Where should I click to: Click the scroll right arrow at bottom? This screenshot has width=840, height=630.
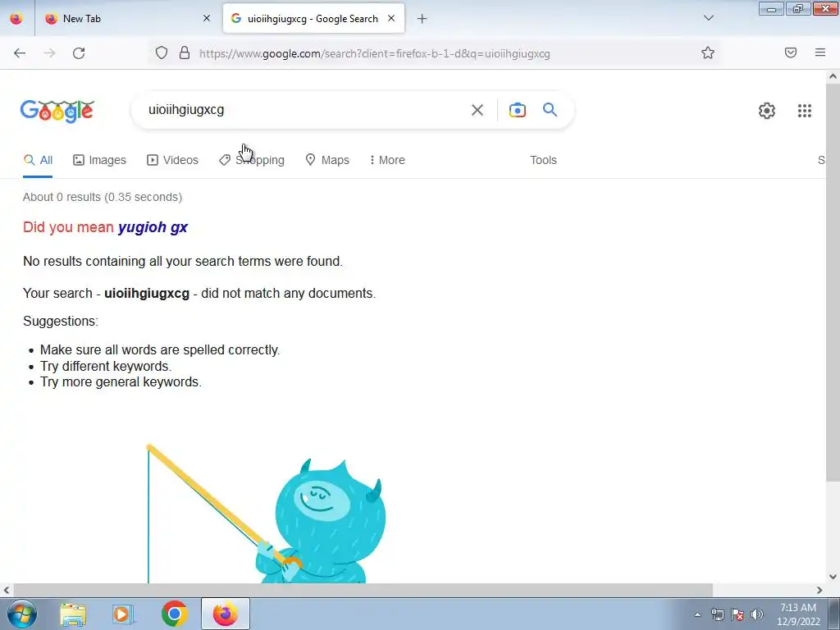click(x=819, y=590)
